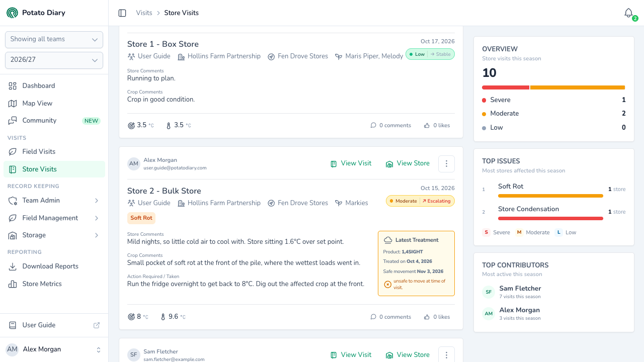644x362 pixels.
Task: Open the notifications bell icon
Action: [628, 13]
